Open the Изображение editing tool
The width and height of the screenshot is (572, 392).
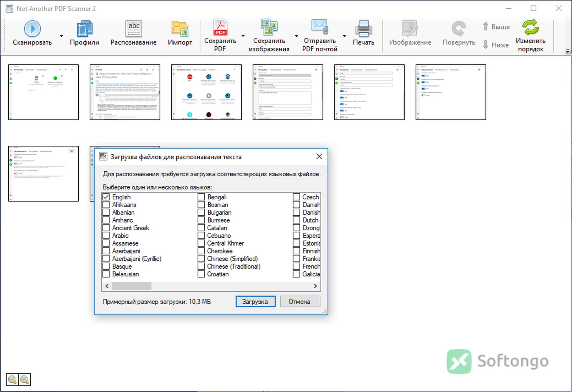coord(410,33)
